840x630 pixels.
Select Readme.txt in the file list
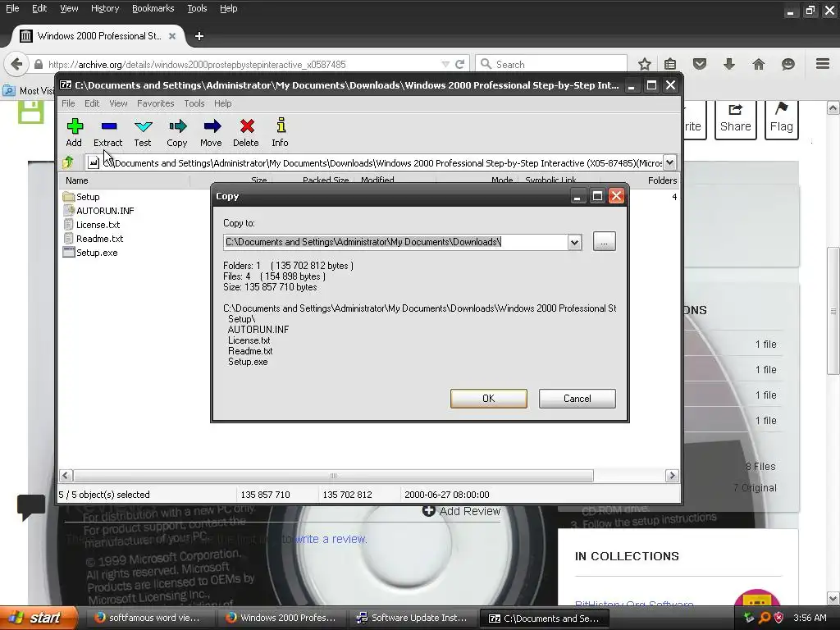94,239
